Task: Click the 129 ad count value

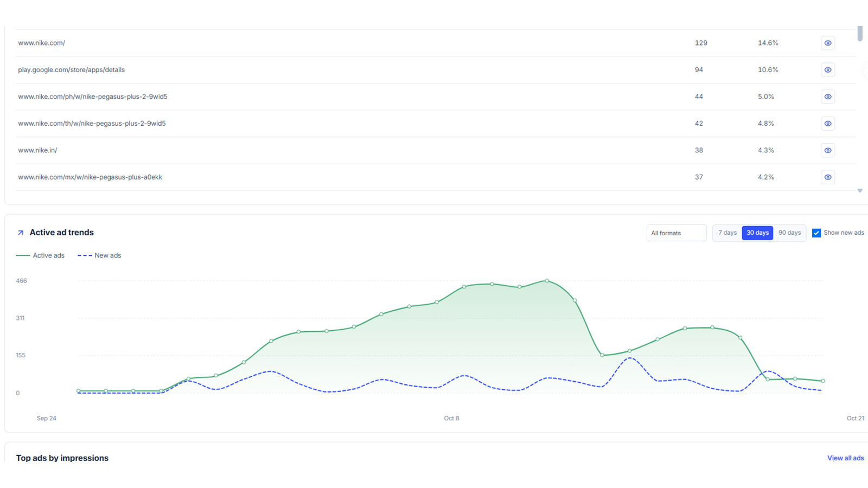Action: point(701,43)
